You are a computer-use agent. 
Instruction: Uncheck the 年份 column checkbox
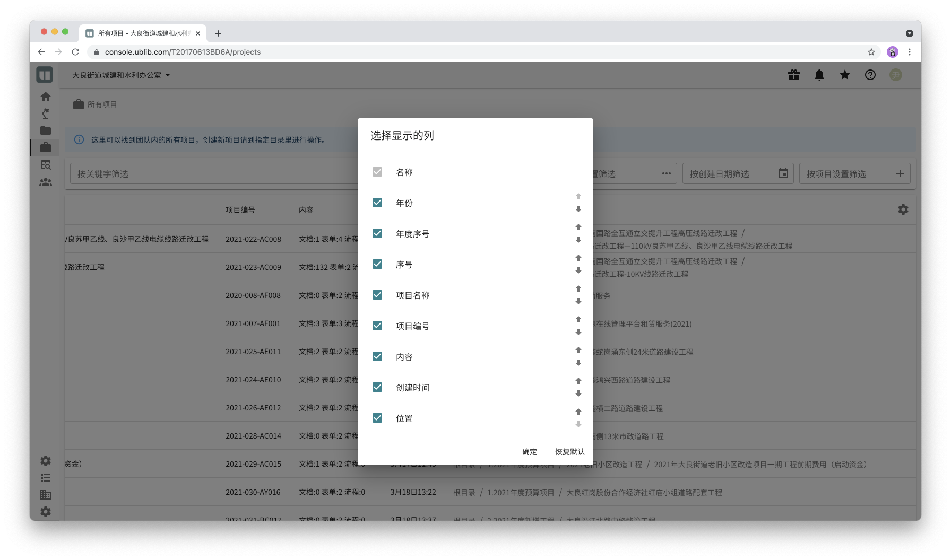click(377, 203)
